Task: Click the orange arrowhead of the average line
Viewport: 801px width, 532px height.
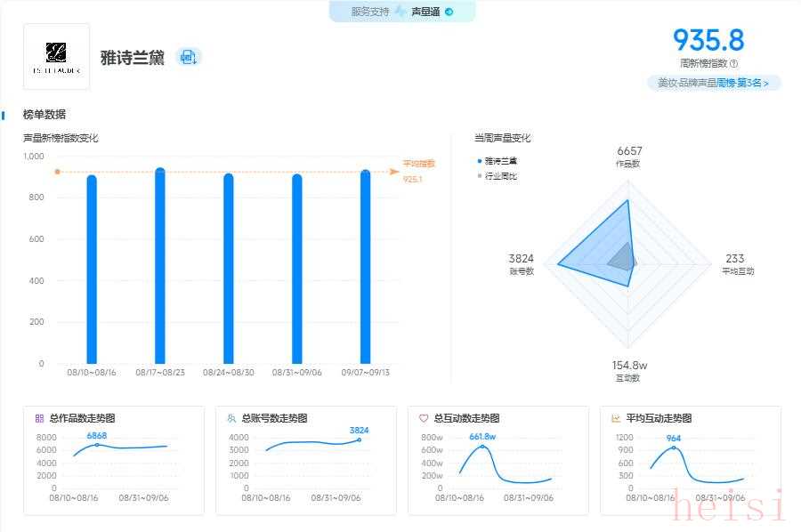Action: [x=394, y=172]
